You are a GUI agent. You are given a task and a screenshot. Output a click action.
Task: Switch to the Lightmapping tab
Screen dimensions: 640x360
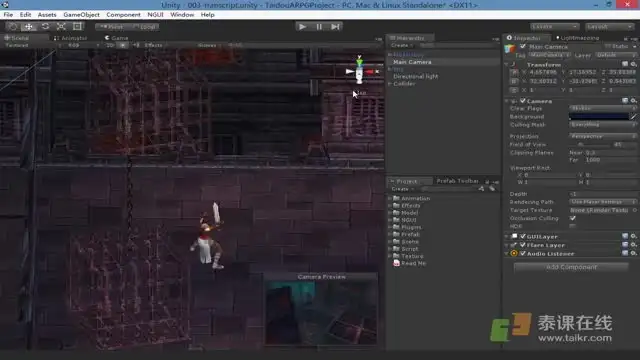(x=577, y=38)
